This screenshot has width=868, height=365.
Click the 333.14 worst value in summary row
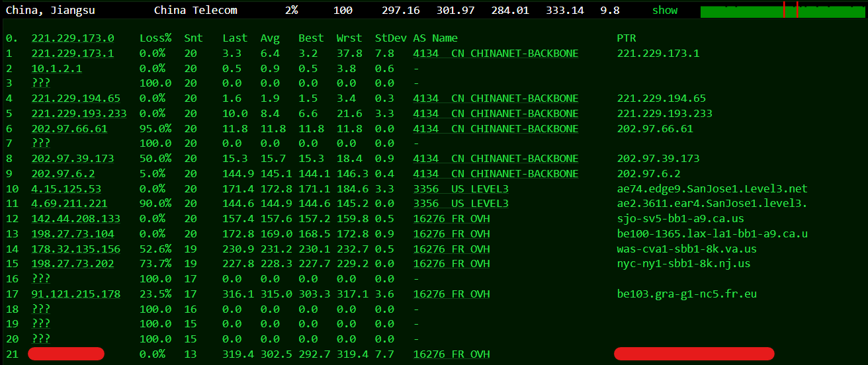click(x=565, y=11)
